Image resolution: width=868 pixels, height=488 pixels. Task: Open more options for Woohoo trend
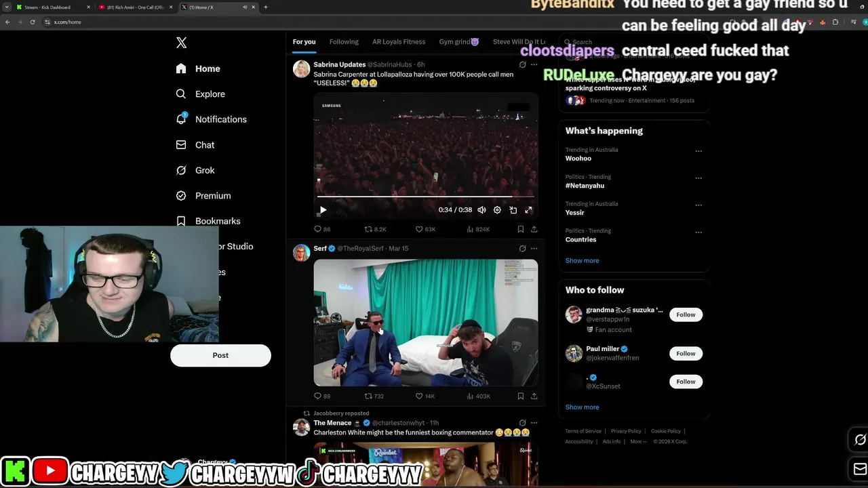(x=698, y=151)
